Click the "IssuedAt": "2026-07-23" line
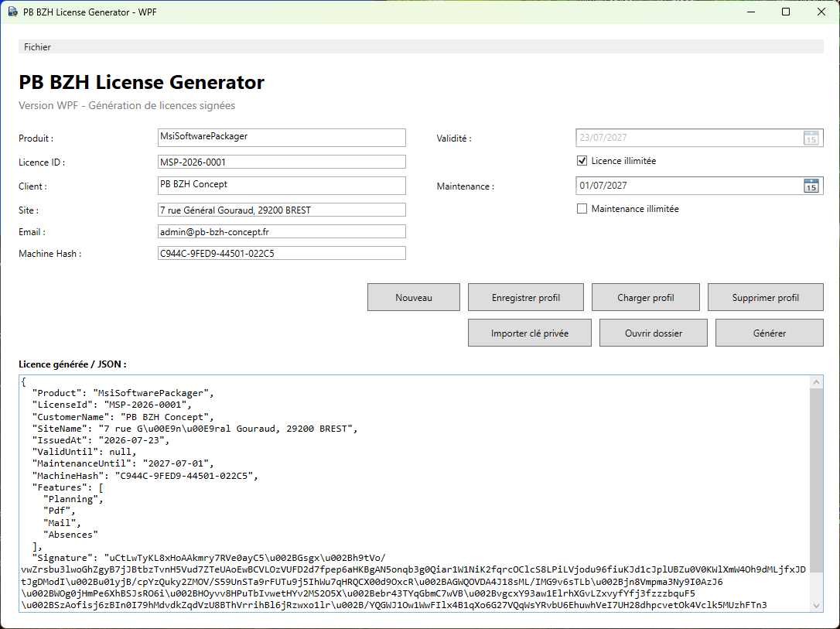This screenshot has height=629, width=840. (x=101, y=440)
